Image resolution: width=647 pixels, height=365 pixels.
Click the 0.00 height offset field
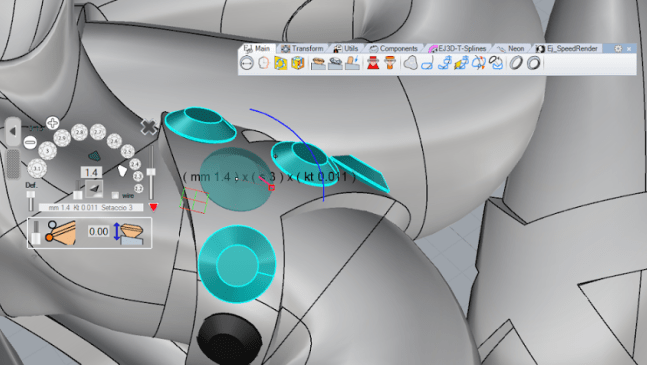click(x=99, y=232)
